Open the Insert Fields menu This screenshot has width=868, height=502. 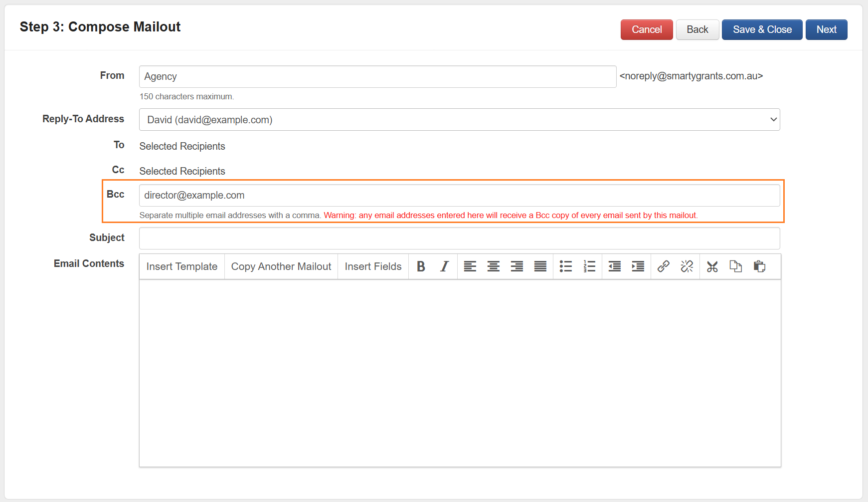373,266
